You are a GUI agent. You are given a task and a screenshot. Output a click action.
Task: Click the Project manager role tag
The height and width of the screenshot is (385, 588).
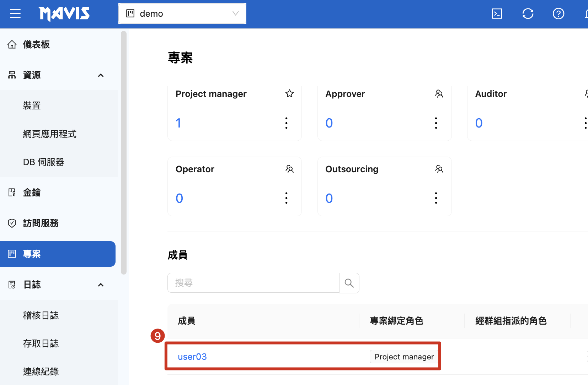click(404, 357)
